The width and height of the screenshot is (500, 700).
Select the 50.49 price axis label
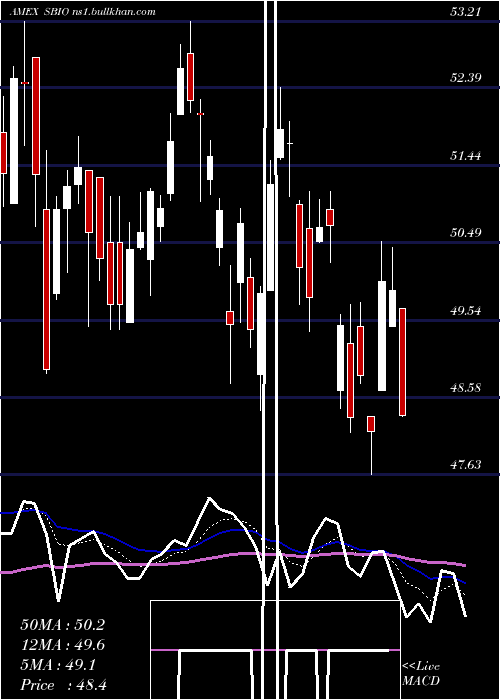click(466, 233)
